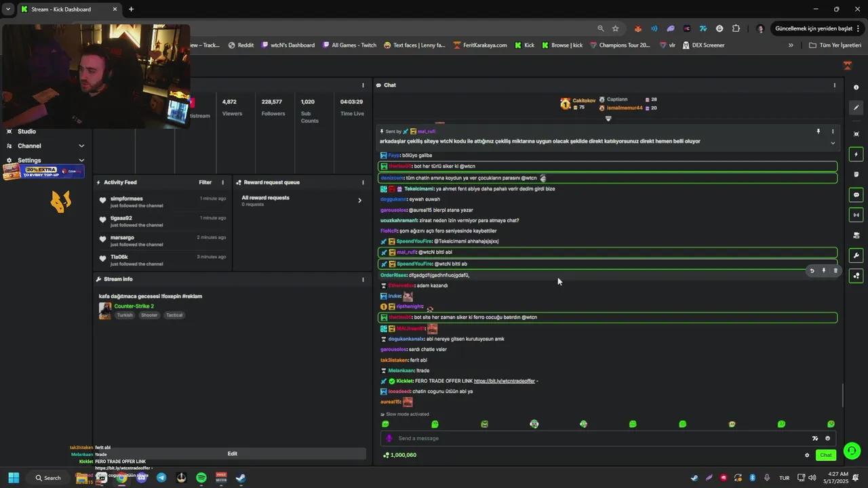This screenshot has height=488, width=868.
Task: Select the Studio sidebar item
Action: [x=27, y=131]
